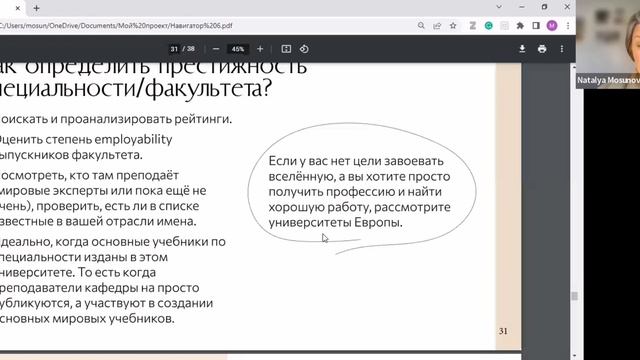Click the scrollbar down arrow
The width and height of the screenshot is (640, 360).
(575, 356)
